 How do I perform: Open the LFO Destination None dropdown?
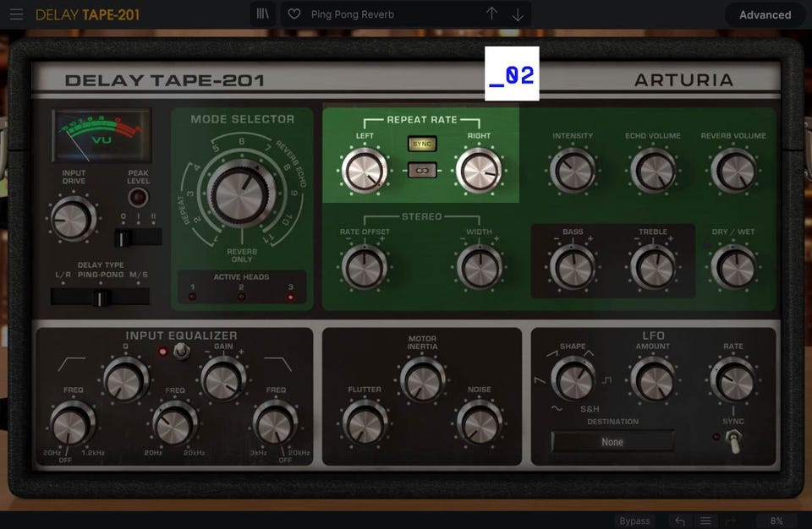tap(612, 442)
